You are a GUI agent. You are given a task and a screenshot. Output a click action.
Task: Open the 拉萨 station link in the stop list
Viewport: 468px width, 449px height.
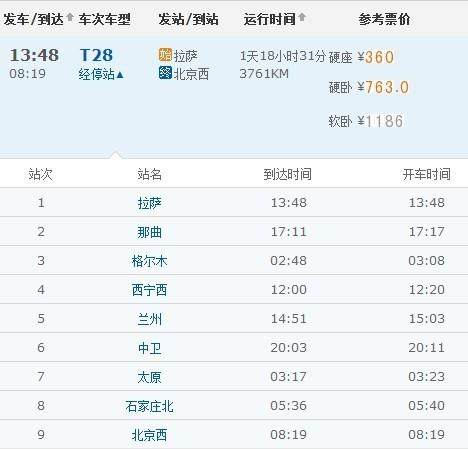pos(149,203)
